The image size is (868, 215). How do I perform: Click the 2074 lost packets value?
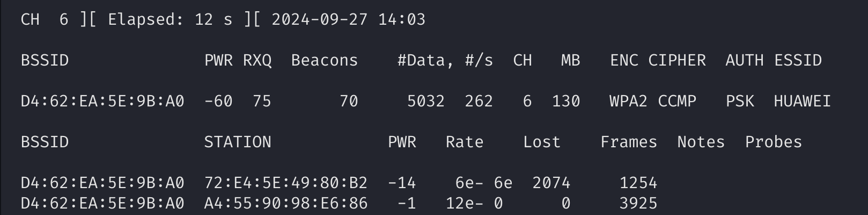(551, 183)
